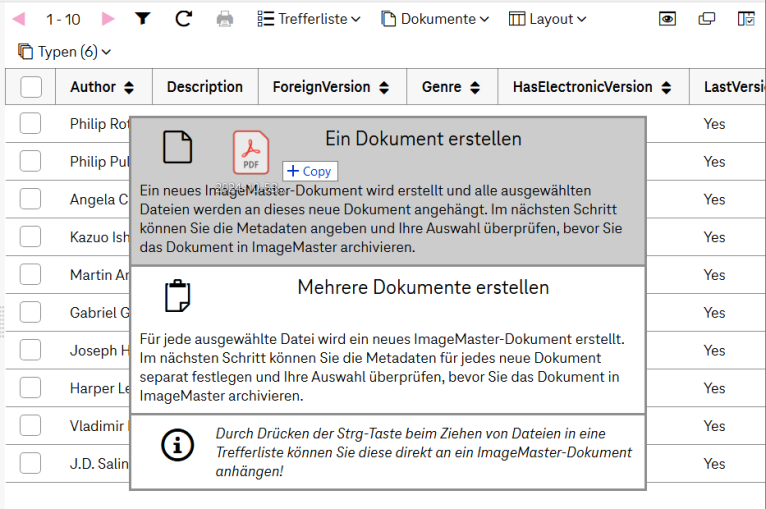The image size is (766, 509).
Task: Click the 'Yes' value in Philip Roth row
Action: coord(714,124)
